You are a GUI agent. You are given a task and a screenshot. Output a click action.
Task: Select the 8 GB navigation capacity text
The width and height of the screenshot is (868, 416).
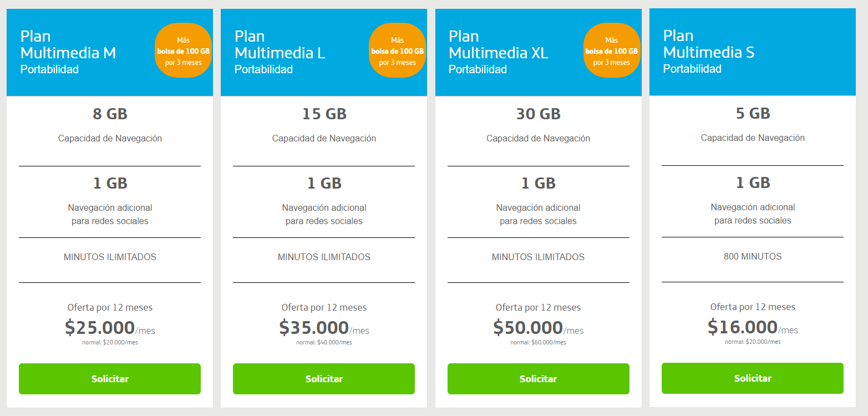[x=110, y=114]
